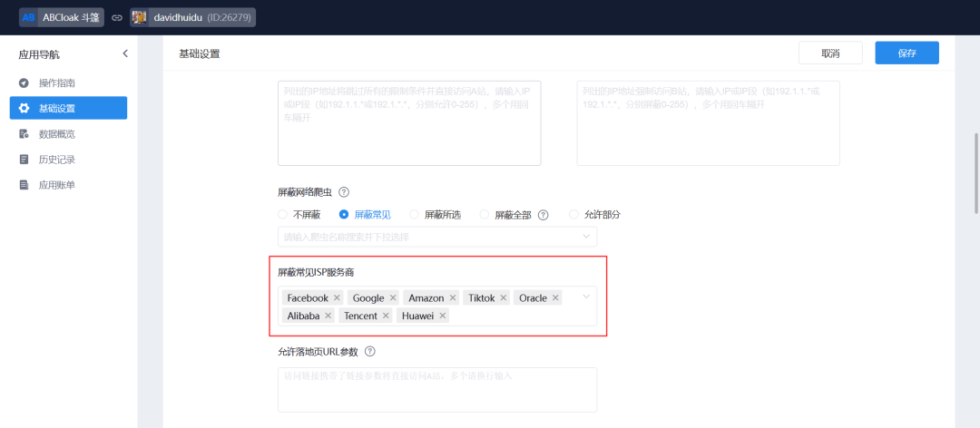The width and height of the screenshot is (980, 428).
Task: Remove the Tencent ISP tag
Action: 386,316
